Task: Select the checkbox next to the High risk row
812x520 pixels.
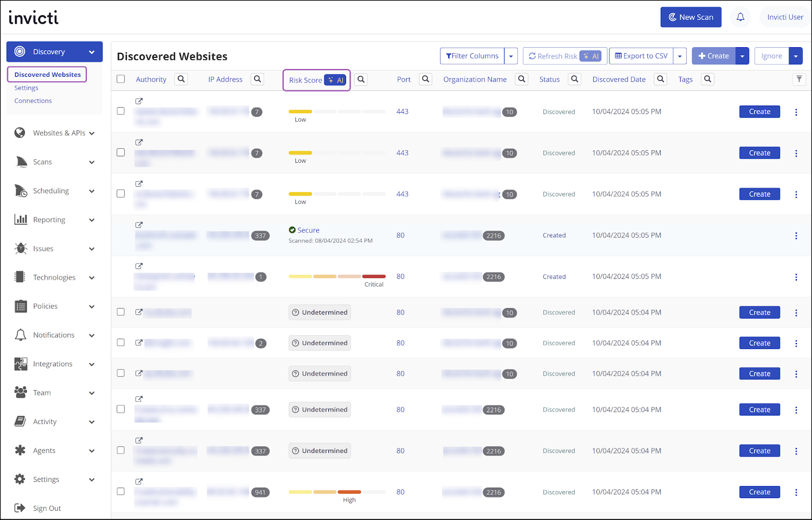Action: pos(120,491)
